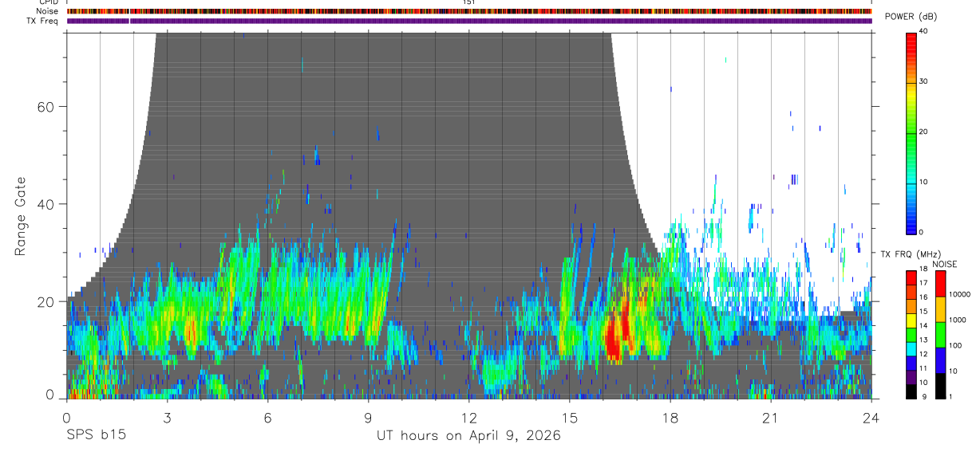Viewport: 980px width, 452px height.
Task: Click the yellow swatch of the TX FRQ legend
Action: click(911, 320)
